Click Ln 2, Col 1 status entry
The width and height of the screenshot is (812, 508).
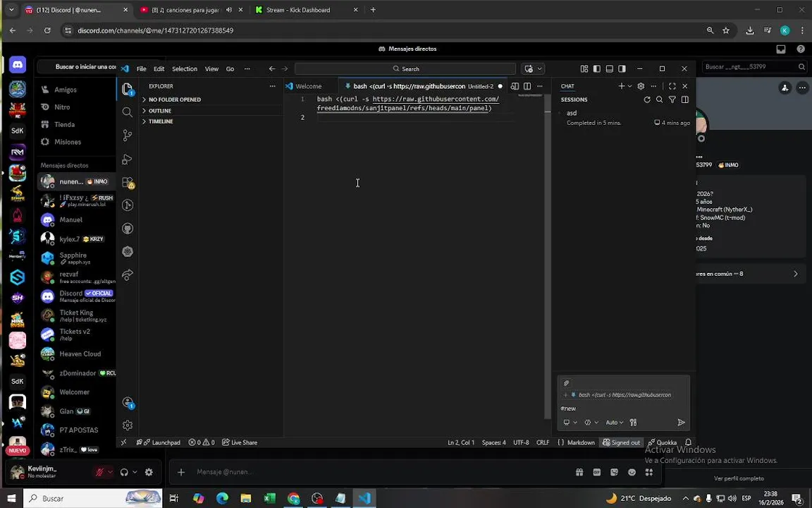(x=460, y=442)
